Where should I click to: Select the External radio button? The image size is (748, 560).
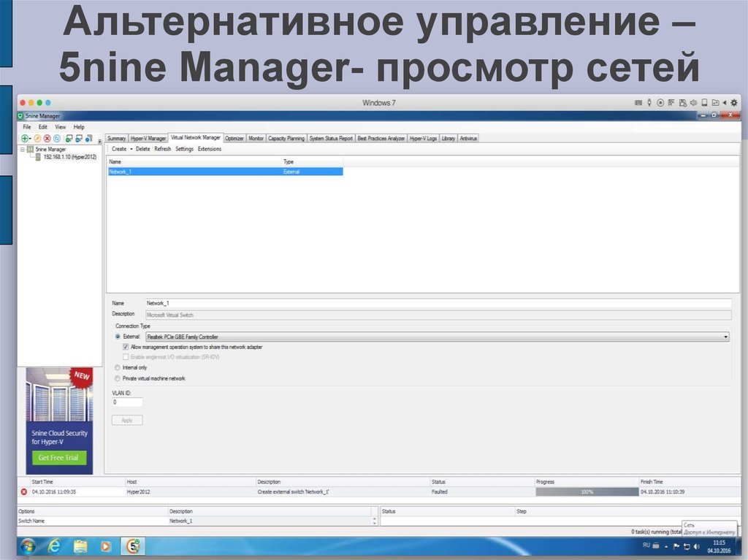(x=118, y=337)
